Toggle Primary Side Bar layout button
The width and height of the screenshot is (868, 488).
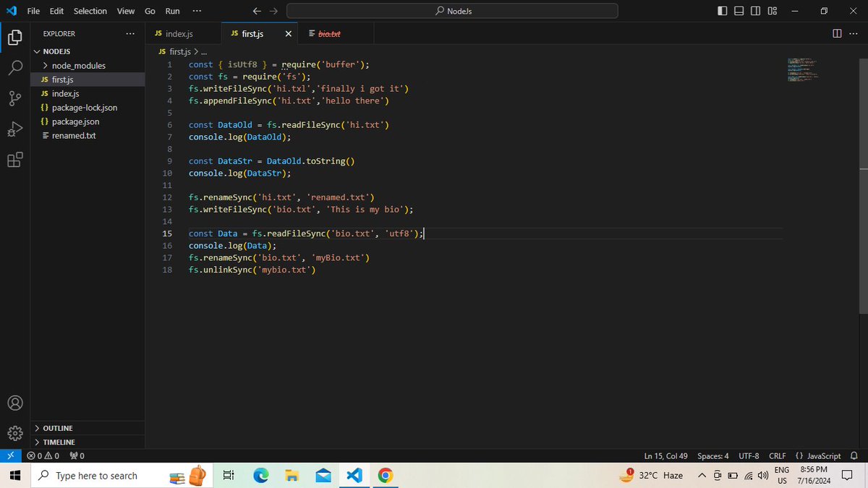pyautogui.click(x=723, y=11)
